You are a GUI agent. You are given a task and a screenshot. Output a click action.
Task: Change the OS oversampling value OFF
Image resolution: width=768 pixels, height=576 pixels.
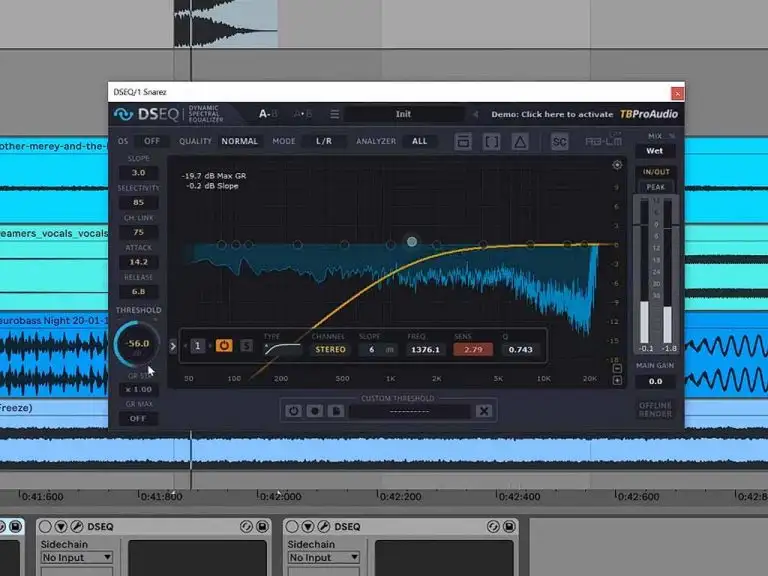point(152,141)
